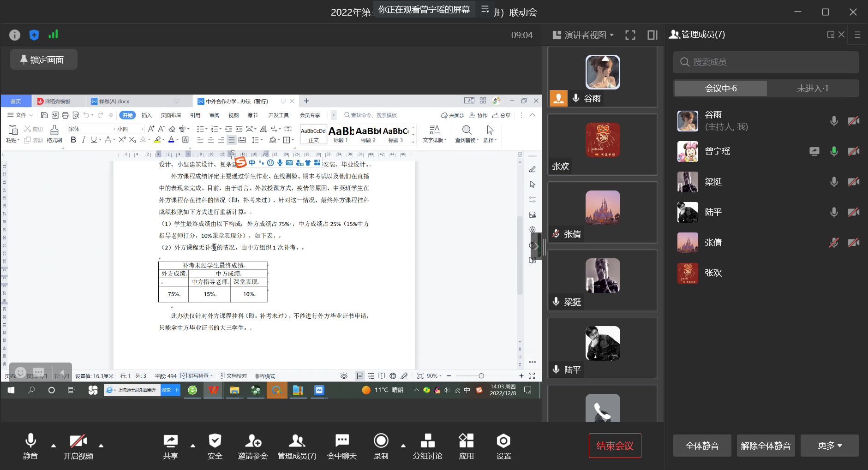Toggle microphone for 谷雨 in member list
This screenshot has height=470, width=868.
(x=834, y=121)
